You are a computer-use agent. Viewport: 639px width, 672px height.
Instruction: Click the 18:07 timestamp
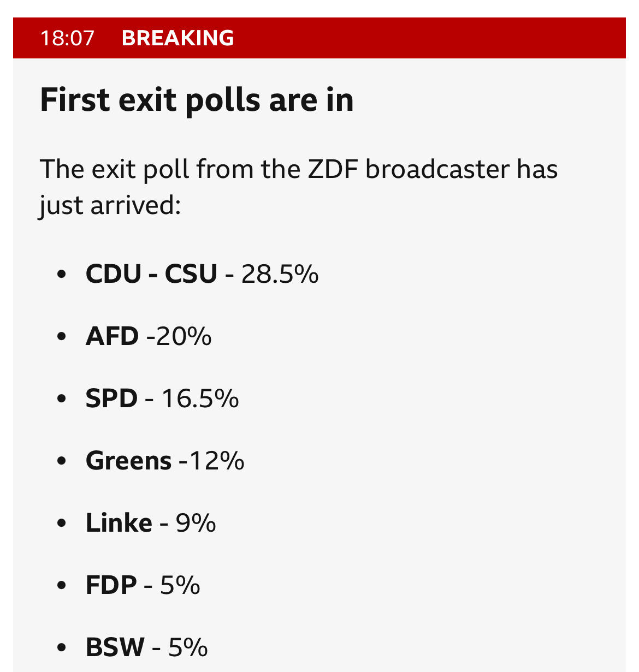click(67, 38)
